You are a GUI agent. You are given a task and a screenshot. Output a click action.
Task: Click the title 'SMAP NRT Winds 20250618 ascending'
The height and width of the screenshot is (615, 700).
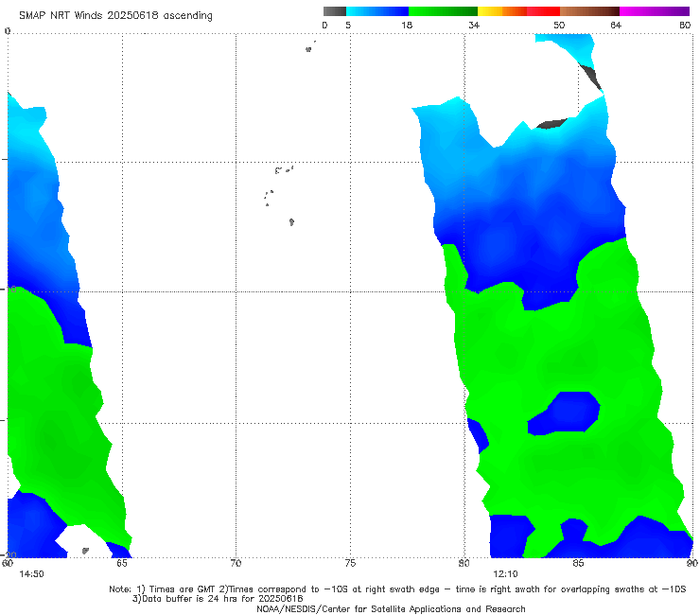coord(115,16)
